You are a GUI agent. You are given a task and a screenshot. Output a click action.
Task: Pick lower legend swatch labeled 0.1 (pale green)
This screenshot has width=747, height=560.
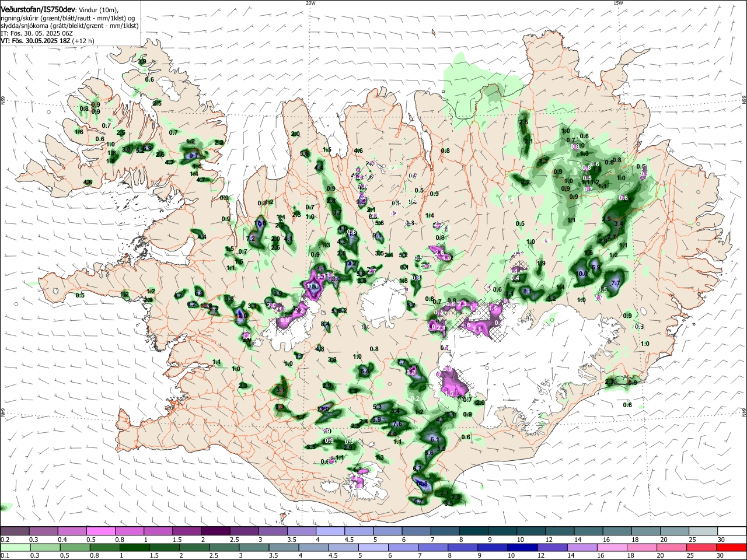[x=15, y=547]
